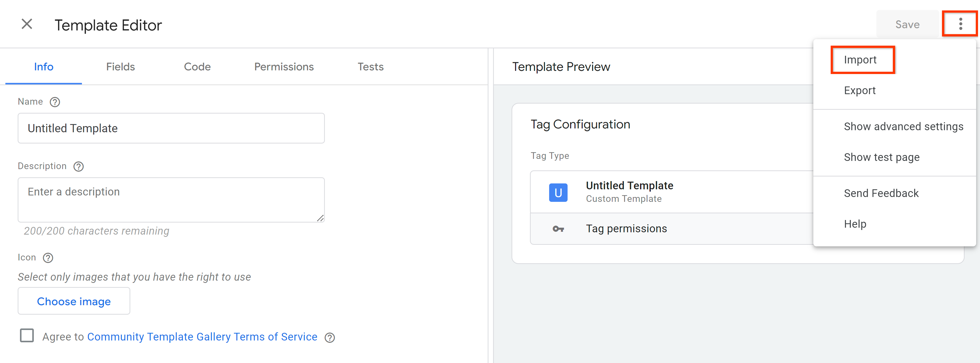Click the Choose image button
The image size is (980, 363).
(73, 301)
